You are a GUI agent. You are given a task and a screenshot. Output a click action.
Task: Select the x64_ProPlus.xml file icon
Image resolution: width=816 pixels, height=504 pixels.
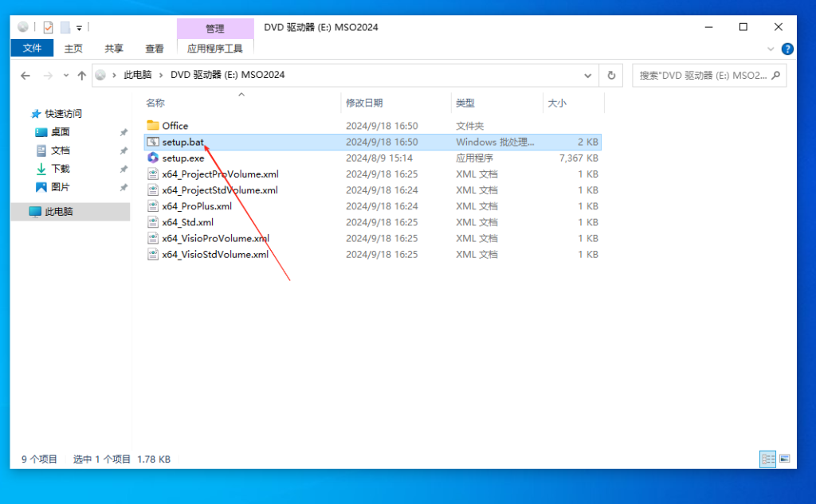(152, 206)
